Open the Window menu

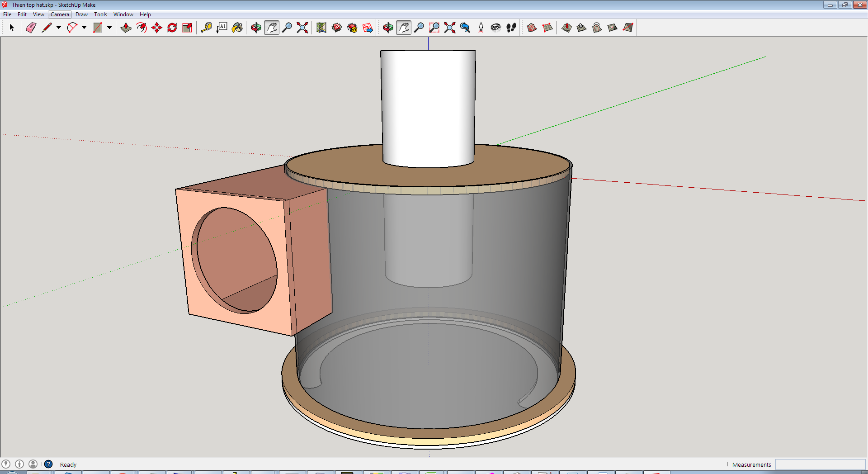click(123, 14)
